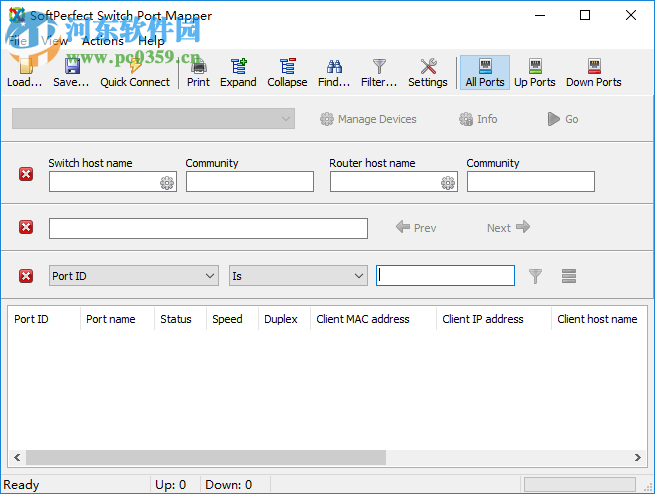Open the Find binoculars tool
The width and height of the screenshot is (655, 494).
[x=334, y=73]
